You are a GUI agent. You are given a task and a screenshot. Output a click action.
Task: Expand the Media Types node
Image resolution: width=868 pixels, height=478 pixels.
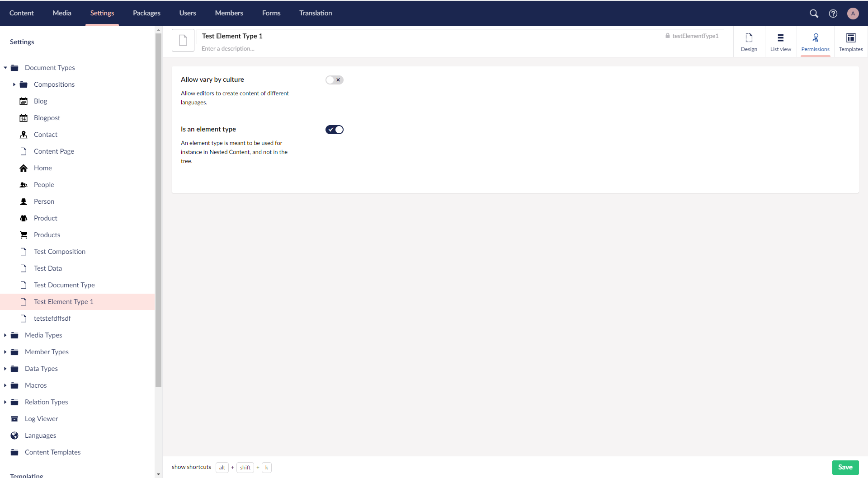pyautogui.click(x=5, y=335)
